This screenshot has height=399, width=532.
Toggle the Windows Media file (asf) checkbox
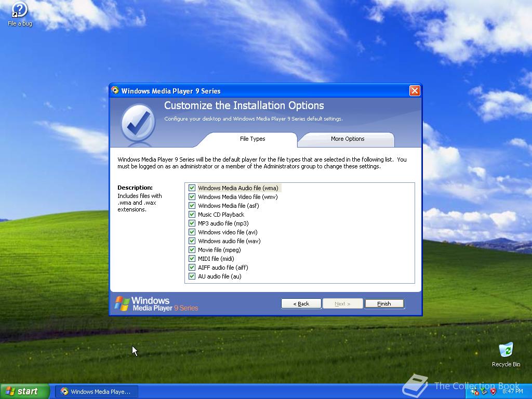[192, 206]
